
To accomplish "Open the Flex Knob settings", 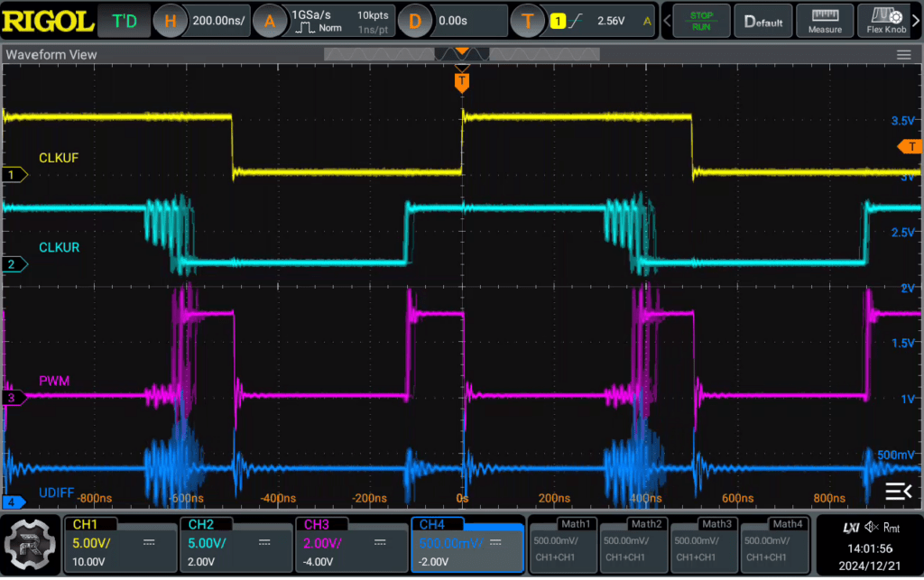I will (886, 22).
